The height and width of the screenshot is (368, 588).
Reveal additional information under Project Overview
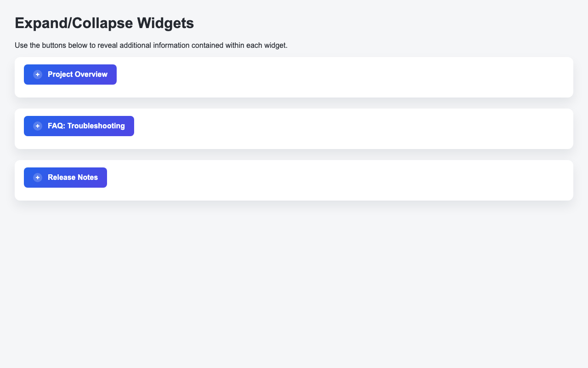[69, 74]
